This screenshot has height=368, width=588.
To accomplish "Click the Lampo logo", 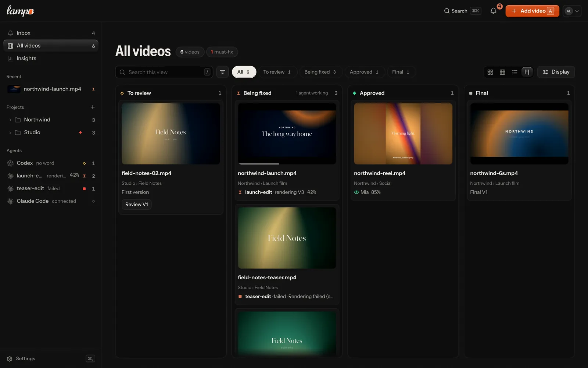I will [x=20, y=11].
